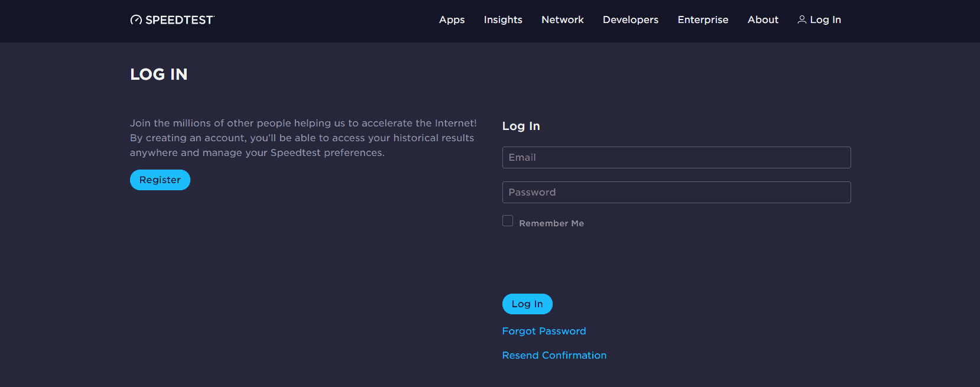This screenshot has height=387, width=980.
Task: Open the Developers menu item
Action: pos(631,19)
